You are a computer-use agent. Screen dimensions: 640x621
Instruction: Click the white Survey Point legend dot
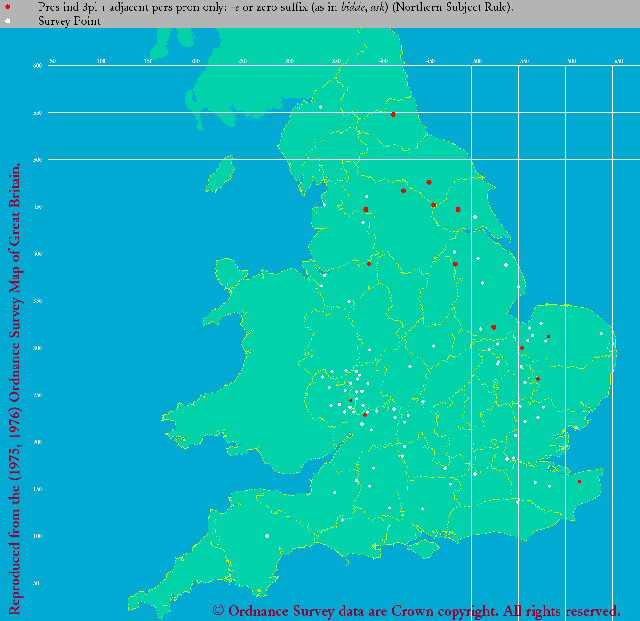coord(10,20)
